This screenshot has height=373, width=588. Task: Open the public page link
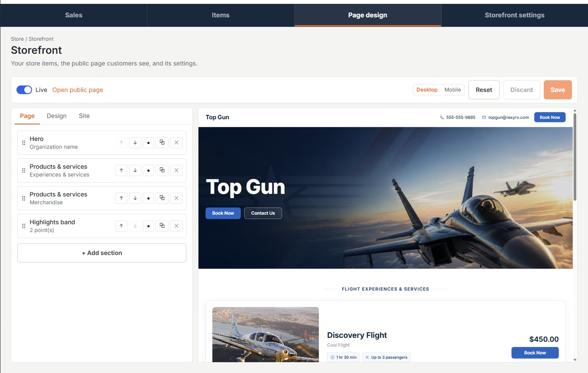click(78, 90)
